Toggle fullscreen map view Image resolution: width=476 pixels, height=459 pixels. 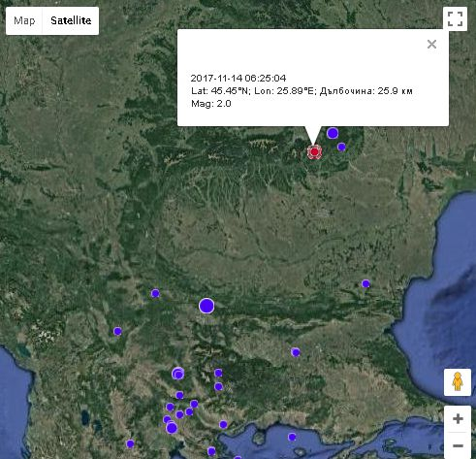tap(455, 18)
